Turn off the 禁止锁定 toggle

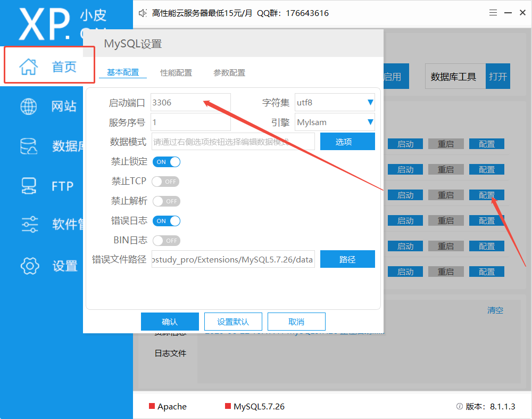point(167,162)
